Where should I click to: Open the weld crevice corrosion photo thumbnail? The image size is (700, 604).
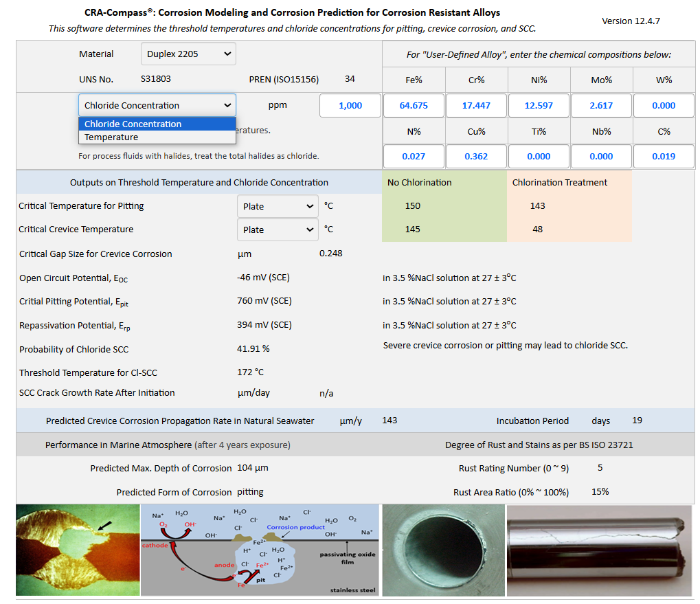pos(78,550)
